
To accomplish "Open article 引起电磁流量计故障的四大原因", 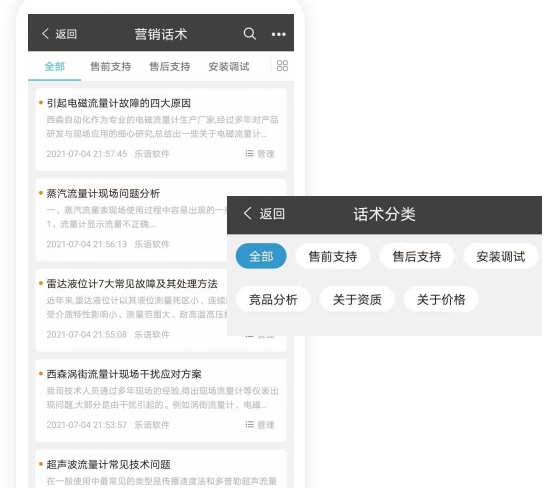I will pos(119,103).
